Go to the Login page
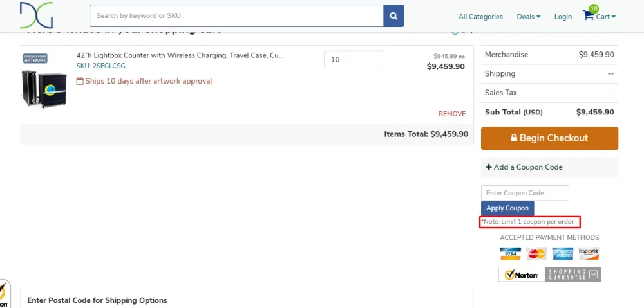 pyautogui.click(x=563, y=17)
